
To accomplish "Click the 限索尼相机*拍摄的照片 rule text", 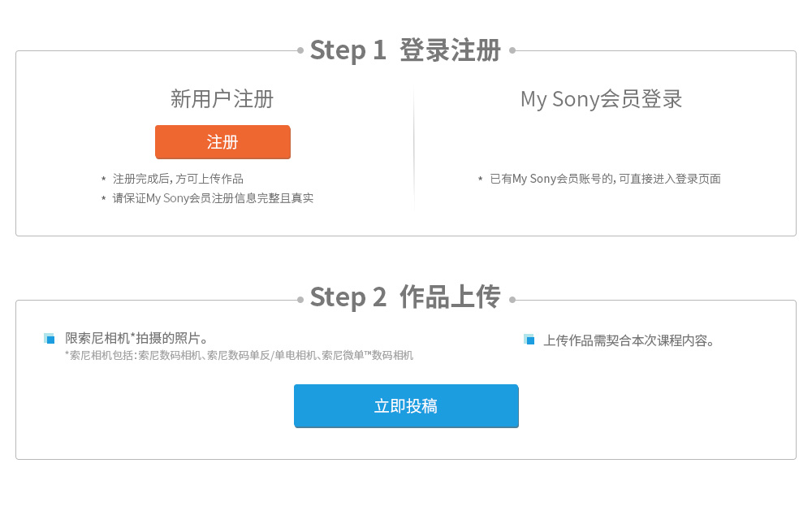I will pyautogui.click(x=136, y=339).
